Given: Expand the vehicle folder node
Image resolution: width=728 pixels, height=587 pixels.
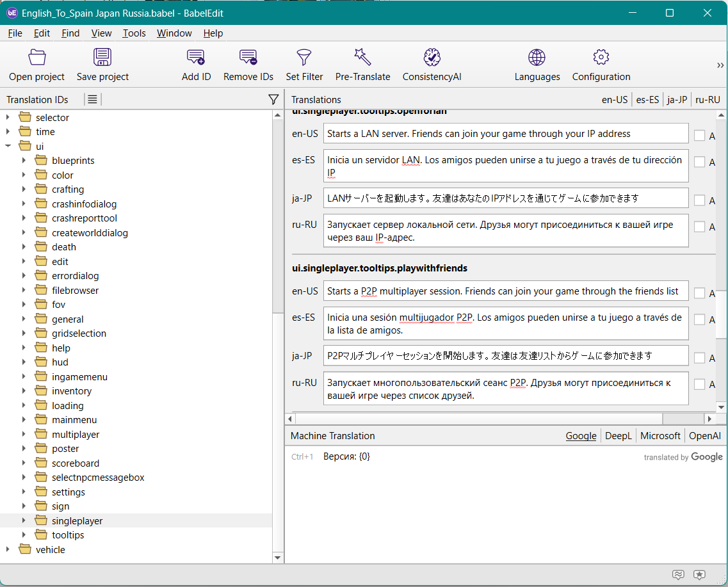Looking at the screenshot, I should click(x=8, y=549).
